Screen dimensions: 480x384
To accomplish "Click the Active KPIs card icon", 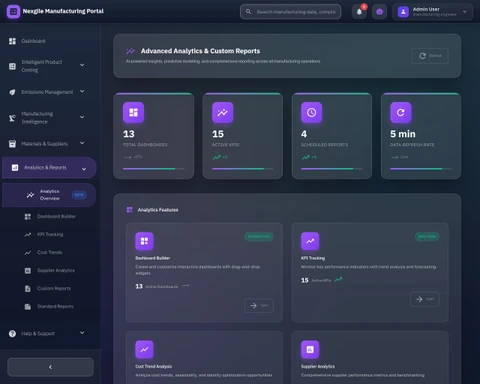I will tap(223, 112).
